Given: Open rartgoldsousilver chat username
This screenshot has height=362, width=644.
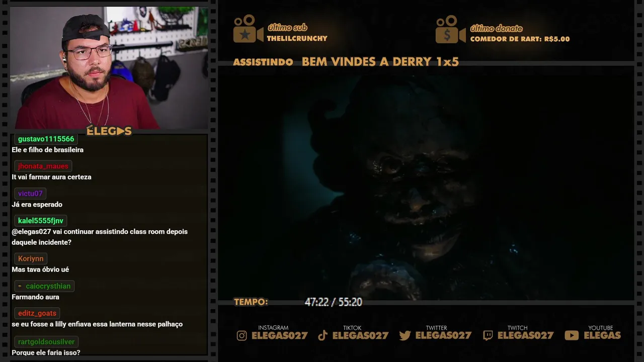Looking at the screenshot, I should pos(46,342).
